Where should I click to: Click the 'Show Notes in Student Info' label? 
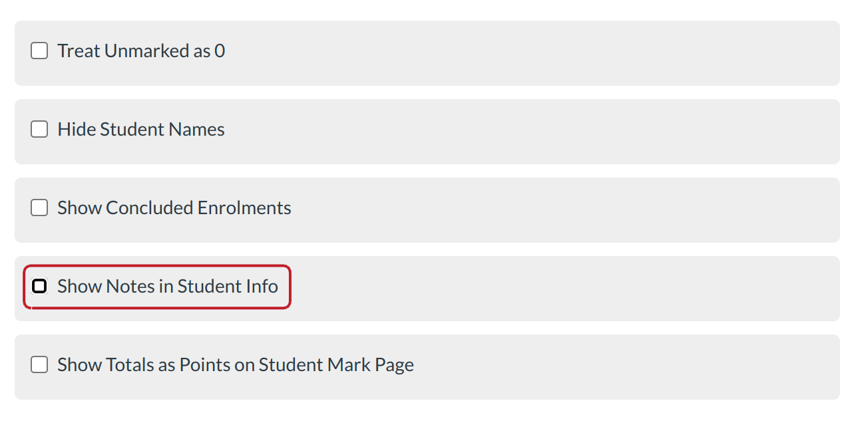click(167, 287)
